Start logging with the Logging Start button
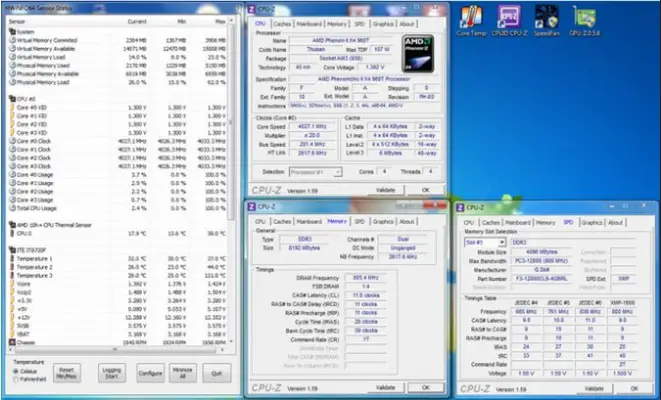Image resolution: width=661 pixels, height=400 pixels. coord(112,373)
